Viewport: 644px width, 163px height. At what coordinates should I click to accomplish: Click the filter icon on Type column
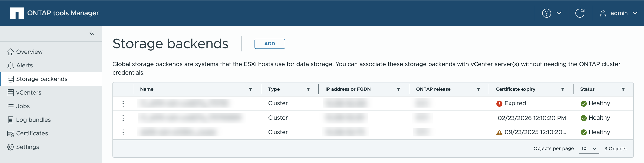pos(308,89)
